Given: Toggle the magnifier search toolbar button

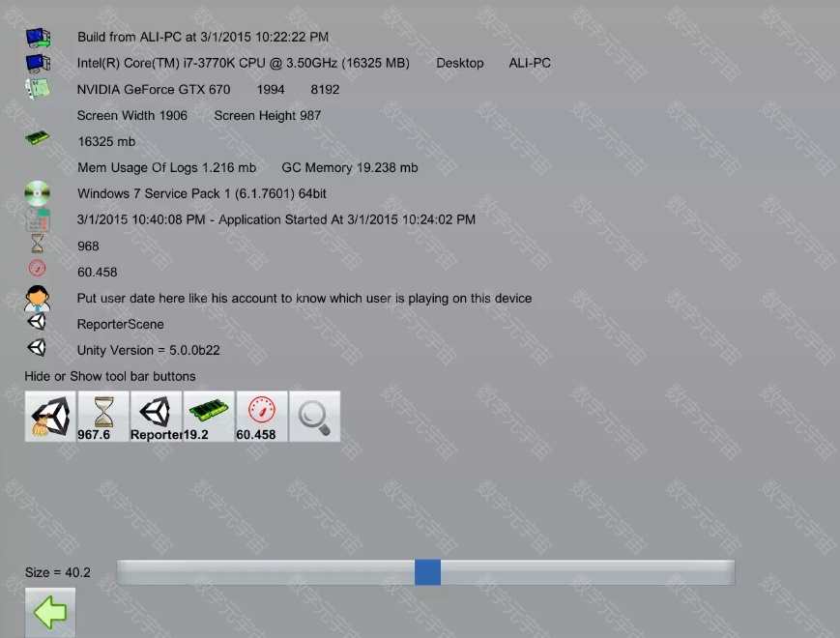Looking at the screenshot, I should point(314,417).
